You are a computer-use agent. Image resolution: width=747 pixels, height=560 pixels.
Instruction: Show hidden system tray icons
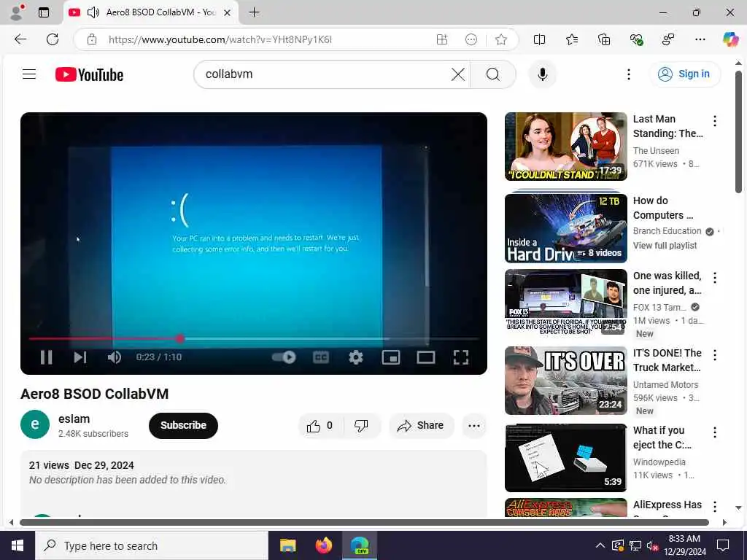(600, 545)
